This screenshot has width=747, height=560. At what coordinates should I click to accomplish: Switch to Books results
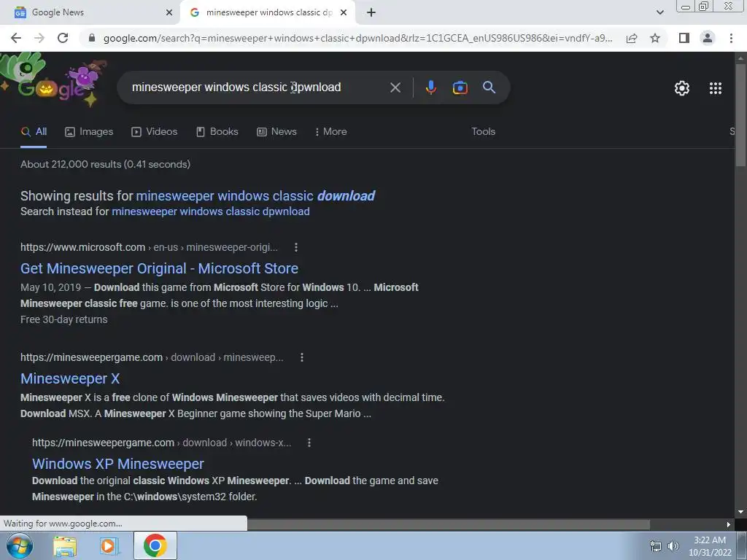[217, 132]
